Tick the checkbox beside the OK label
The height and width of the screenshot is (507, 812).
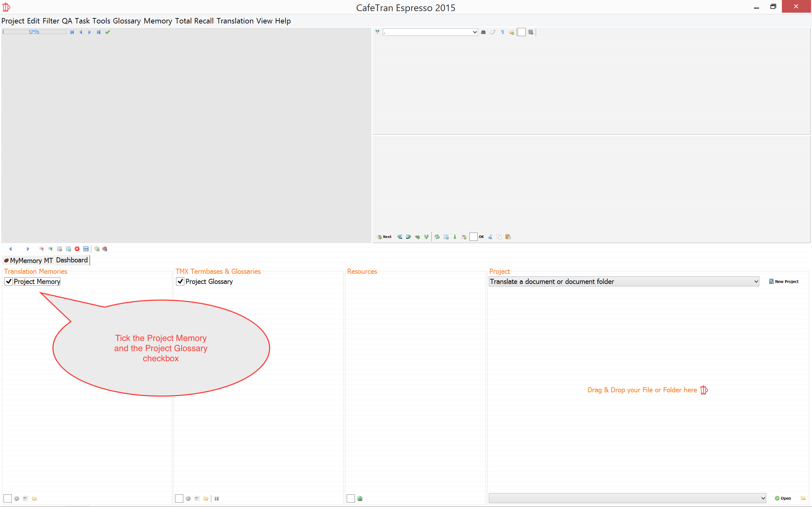tap(473, 237)
